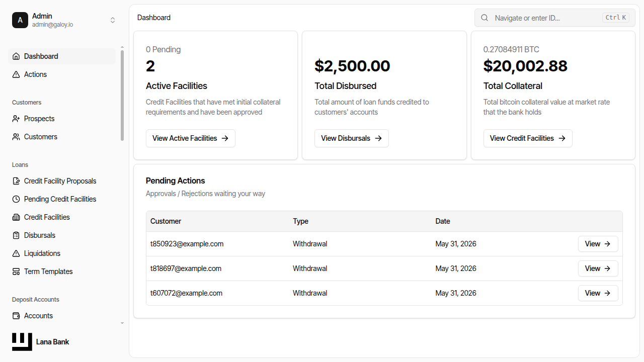
Task: Click customer email t818697@example.com
Action: [186, 268]
